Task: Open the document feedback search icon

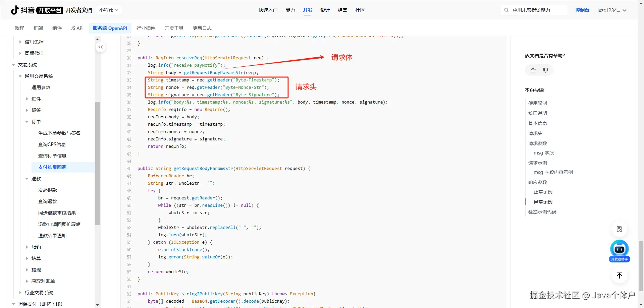Action: pos(620,229)
